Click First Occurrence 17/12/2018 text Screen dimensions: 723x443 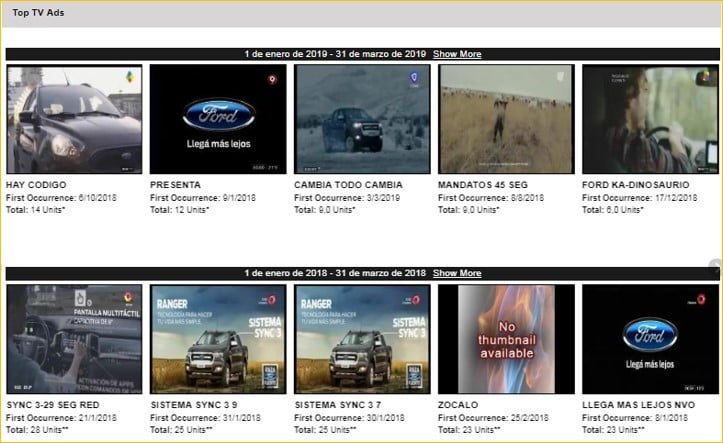640,198
